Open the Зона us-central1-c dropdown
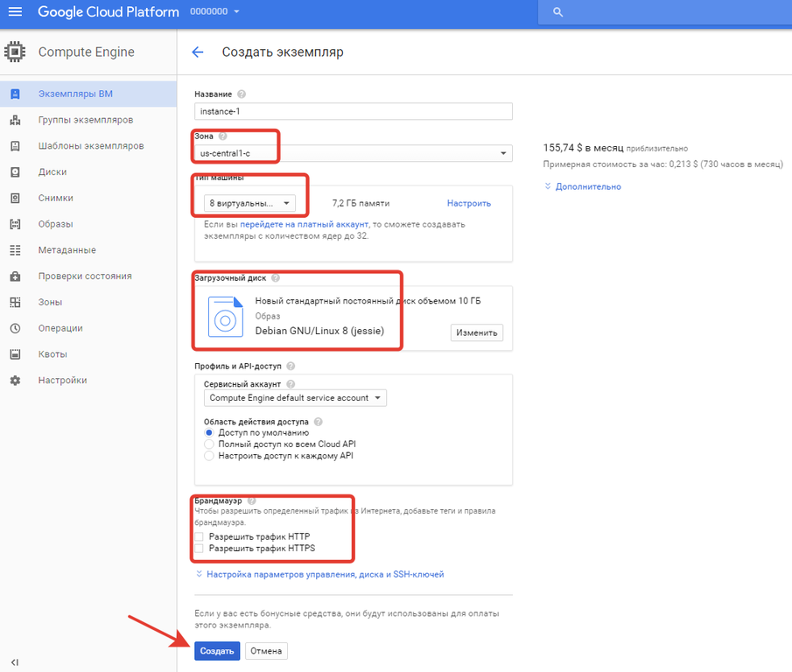 coord(353,153)
